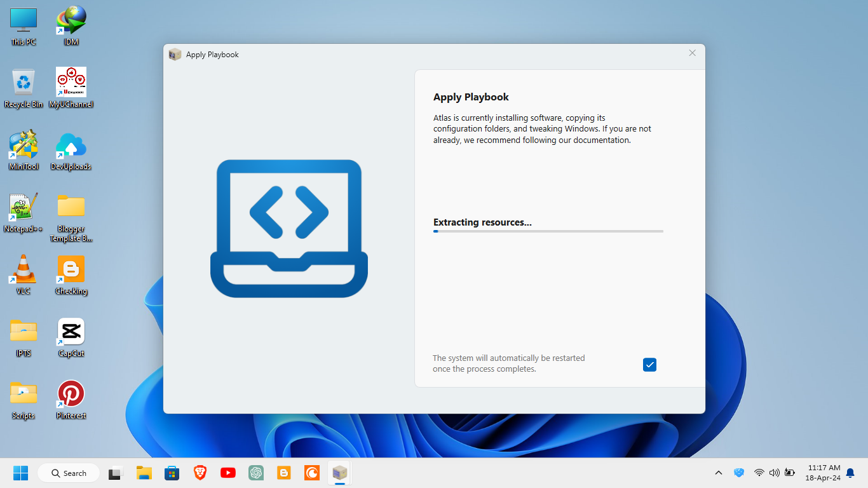Open volume control in tray
868x488 pixels.
pyautogui.click(x=774, y=473)
